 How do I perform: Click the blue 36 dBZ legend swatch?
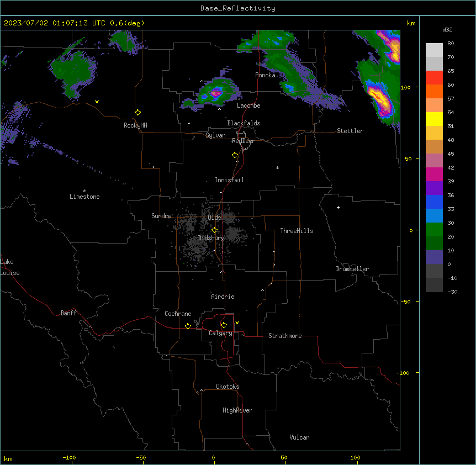click(434, 202)
